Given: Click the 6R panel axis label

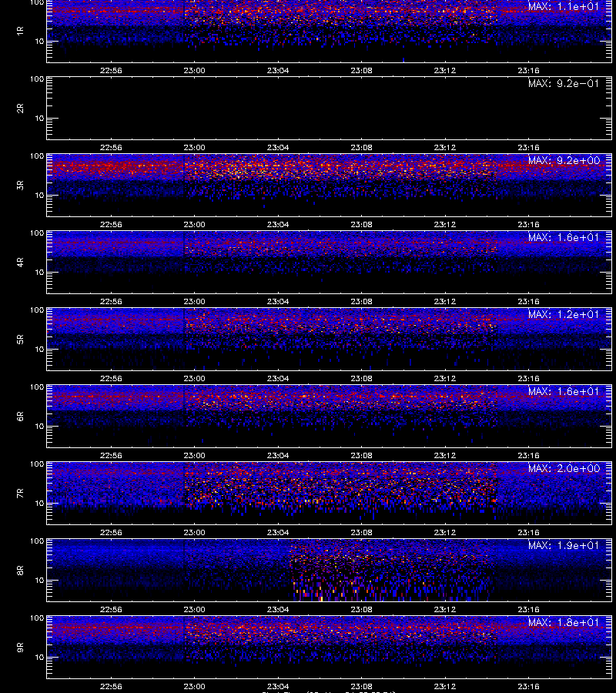Looking at the screenshot, I should (20, 417).
